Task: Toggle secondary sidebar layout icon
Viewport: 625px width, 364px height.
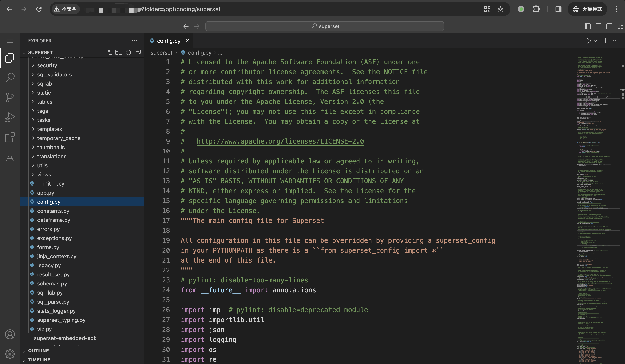Action: (x=609, y=26)
